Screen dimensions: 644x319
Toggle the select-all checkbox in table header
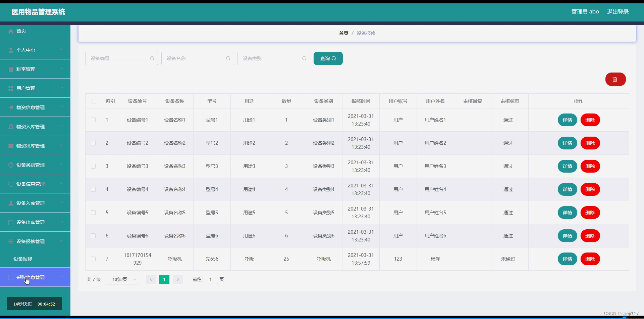94,101
